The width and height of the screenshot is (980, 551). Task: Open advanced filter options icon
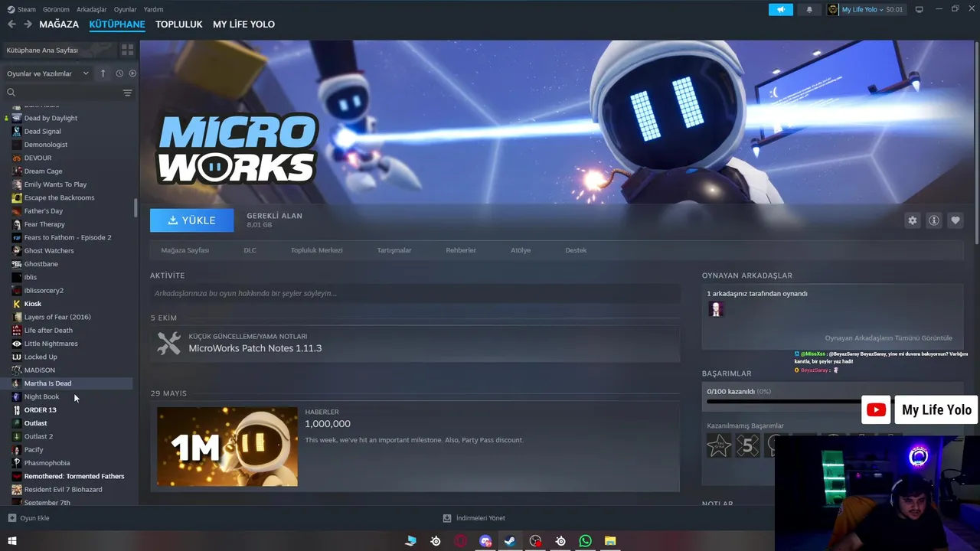click(x=127, y=93)
